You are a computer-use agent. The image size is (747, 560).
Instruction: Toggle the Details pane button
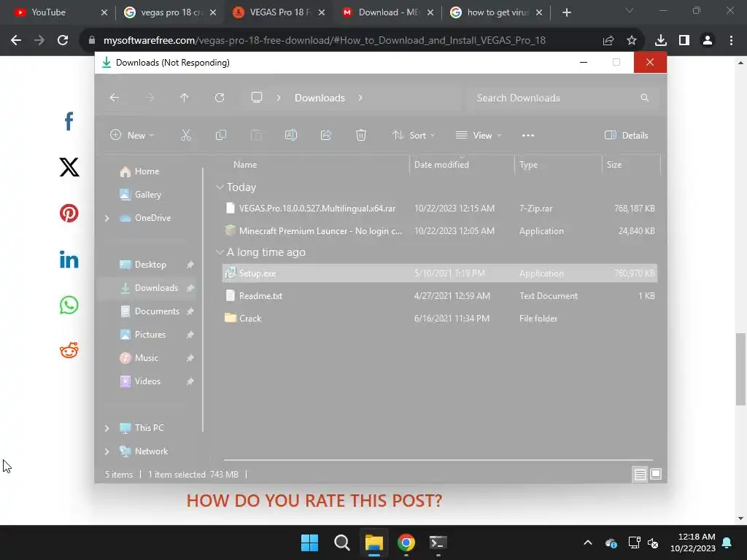click(x=627, y=135)
